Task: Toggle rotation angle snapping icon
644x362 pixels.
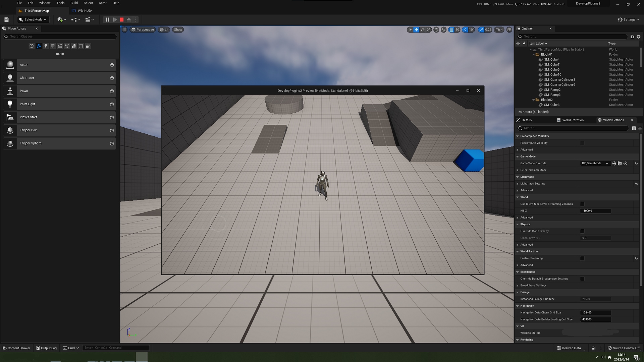Action: point(465,30)
